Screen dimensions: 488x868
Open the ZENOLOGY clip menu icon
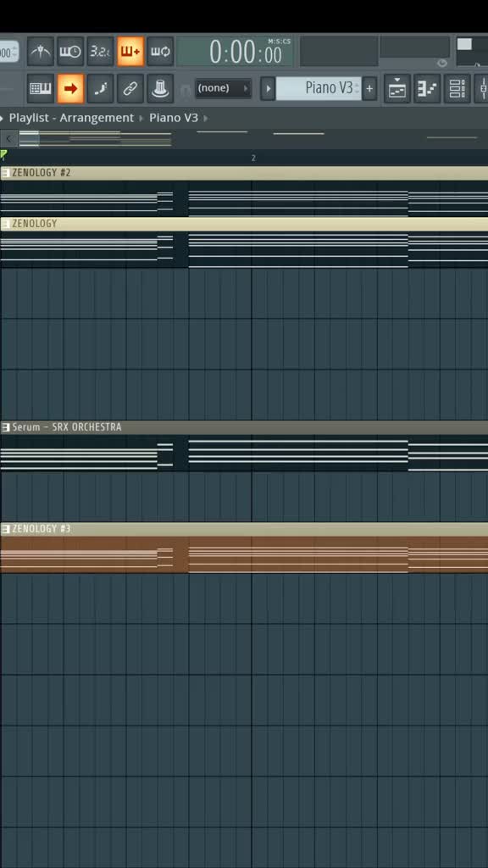[6, 224]
